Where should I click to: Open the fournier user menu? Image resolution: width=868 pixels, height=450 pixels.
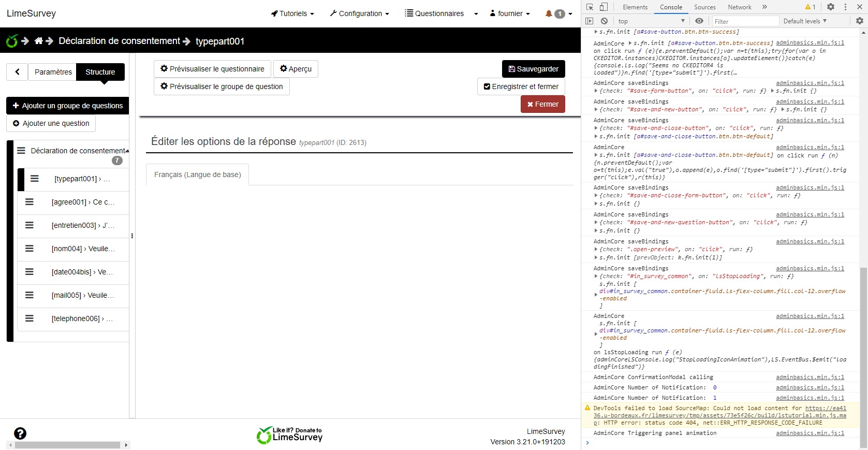(510, 13)
